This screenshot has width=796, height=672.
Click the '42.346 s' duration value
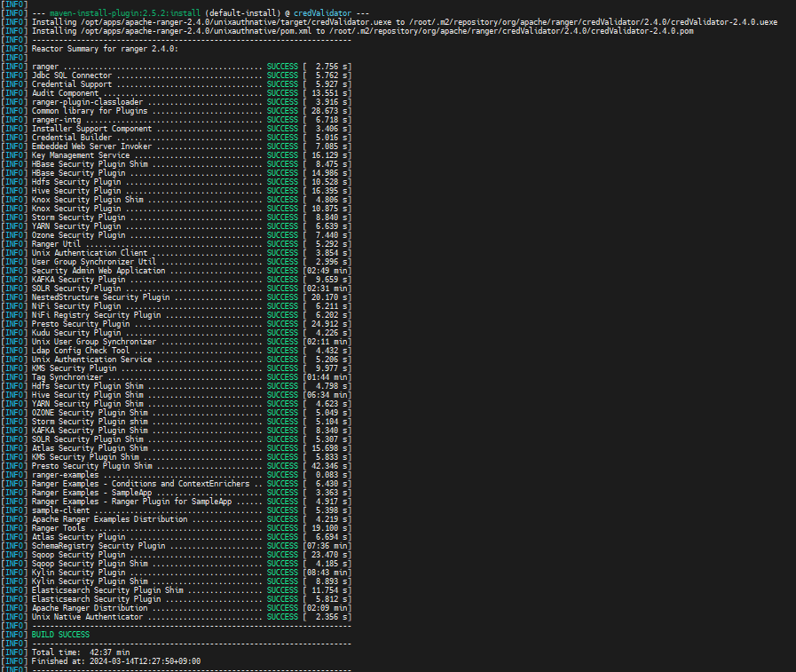tap(330, 466)
